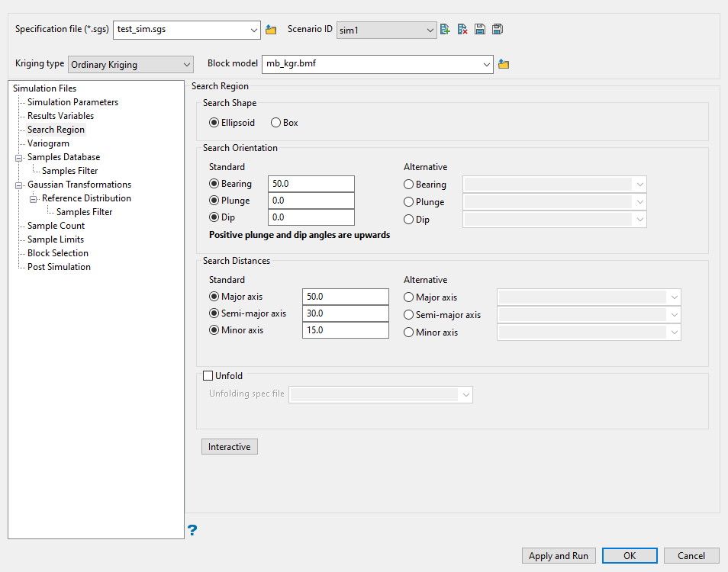Select the Box search shape
This screenshot has width=728, height=572.
[x=276, y=123]
